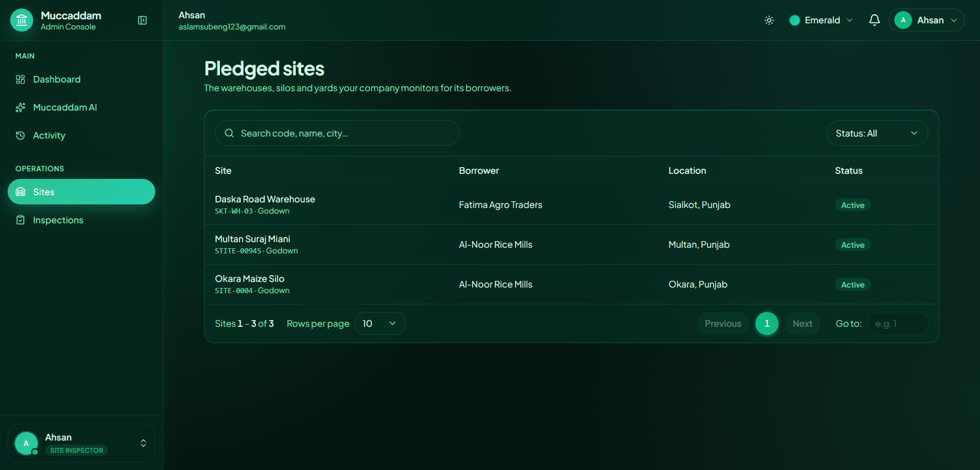Select the Sites menu item
Image resolution: width=980 pixels, height=470 pixels.
[x=81, y=192]
